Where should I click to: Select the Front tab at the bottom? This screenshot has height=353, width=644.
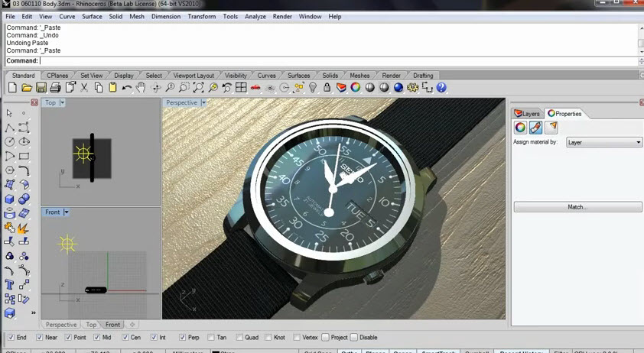(x=113, y=325)
